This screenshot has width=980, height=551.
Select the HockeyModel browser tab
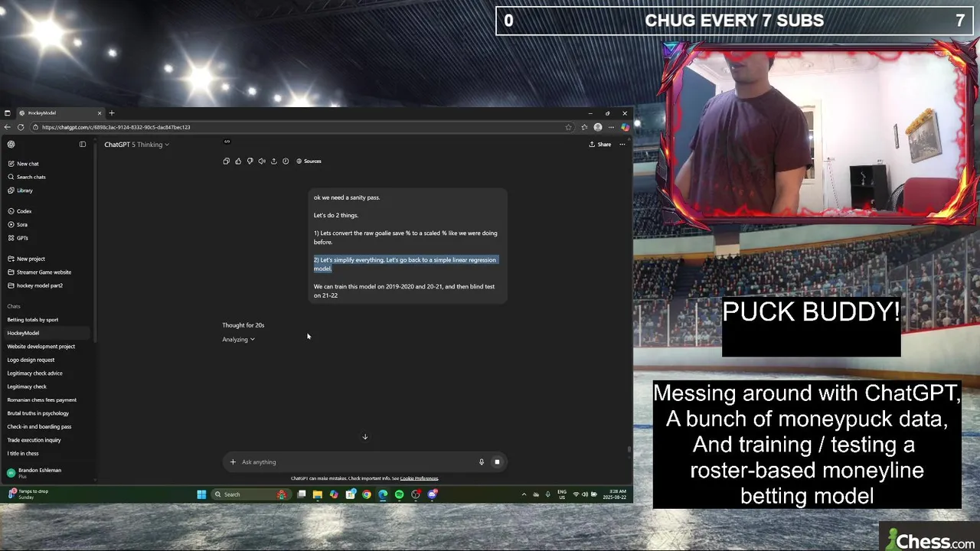[x=60, y=113]
